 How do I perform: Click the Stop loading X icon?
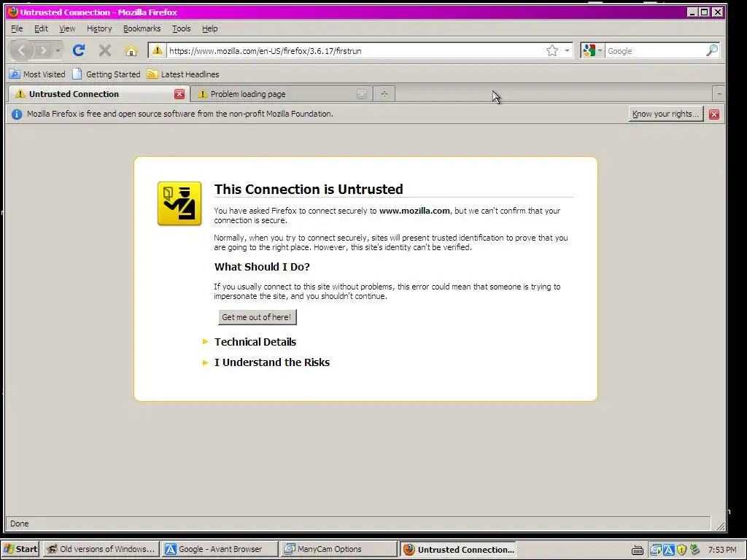pos(105,50)
